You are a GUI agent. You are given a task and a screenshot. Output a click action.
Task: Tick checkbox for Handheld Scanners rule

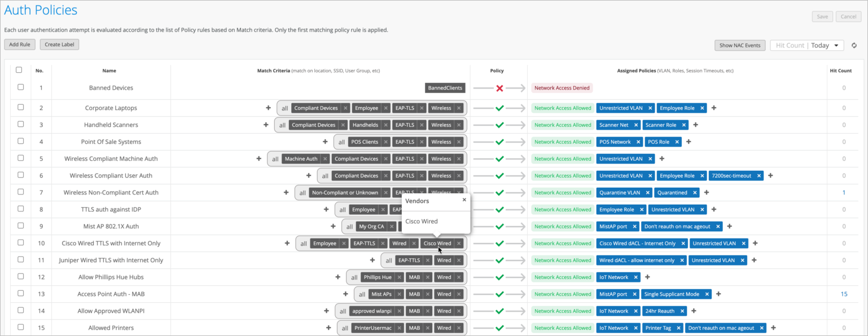(21, 124)
